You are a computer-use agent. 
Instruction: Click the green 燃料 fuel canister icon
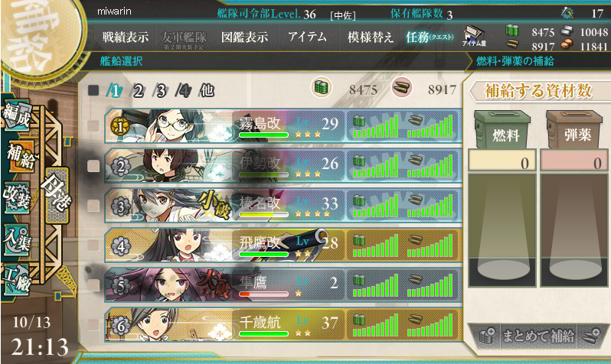(502, 129)
